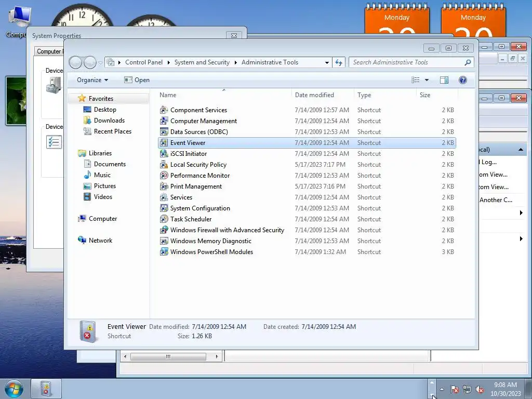Toggle the views layout button
The width and height of the screenshot is (532, 399).
(416, 80)
